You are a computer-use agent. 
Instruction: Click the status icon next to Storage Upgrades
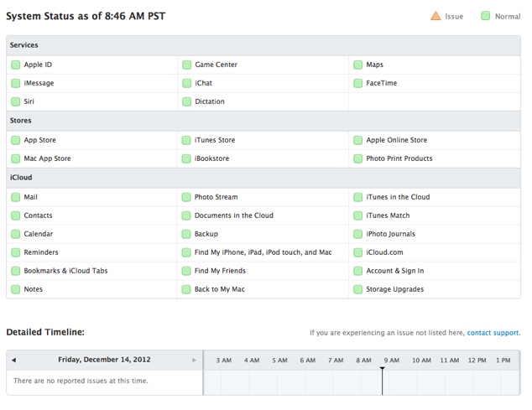[x=358, y=289]
